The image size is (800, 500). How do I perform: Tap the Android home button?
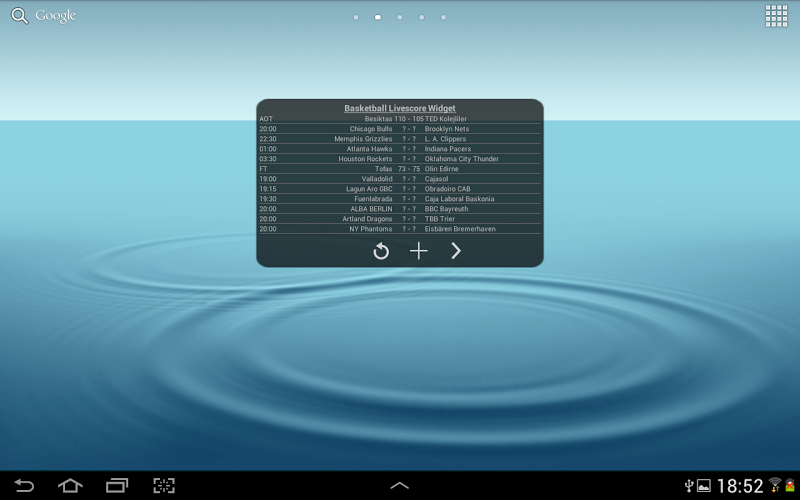pyautogui.click(x=70, y=485)
